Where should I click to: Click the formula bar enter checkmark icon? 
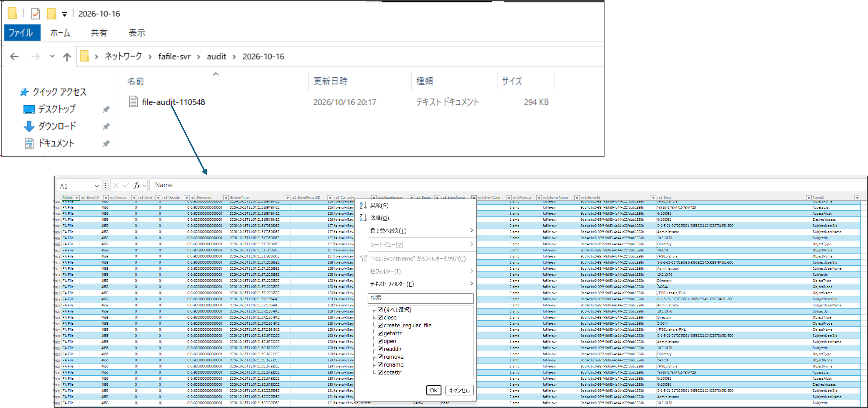(126, 185)
